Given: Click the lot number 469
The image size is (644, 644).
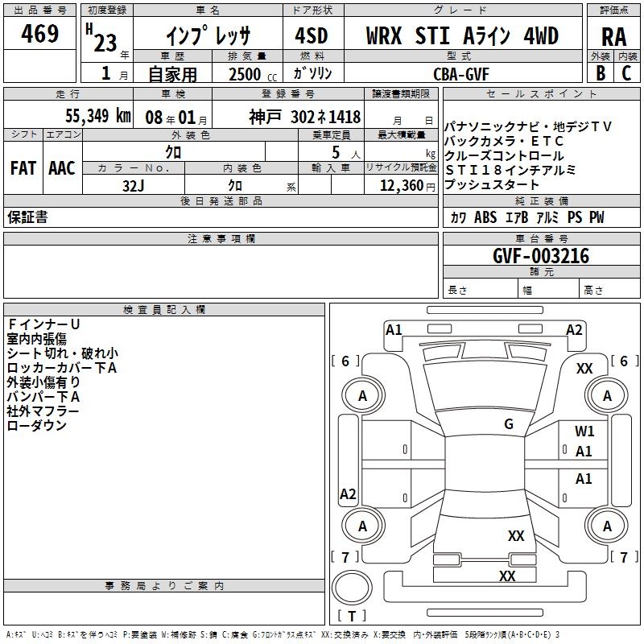Looking at the screenshot, I should [39, 33].
